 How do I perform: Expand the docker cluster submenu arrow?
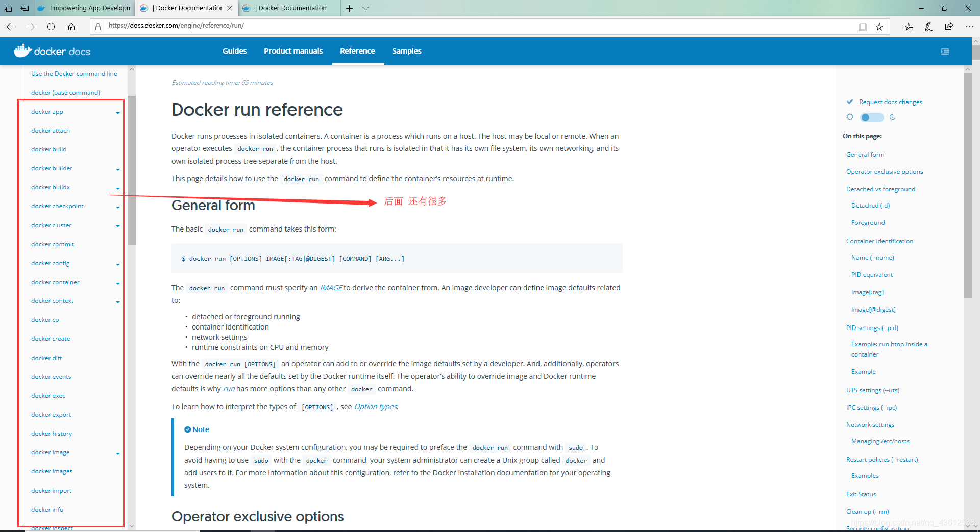118,226
